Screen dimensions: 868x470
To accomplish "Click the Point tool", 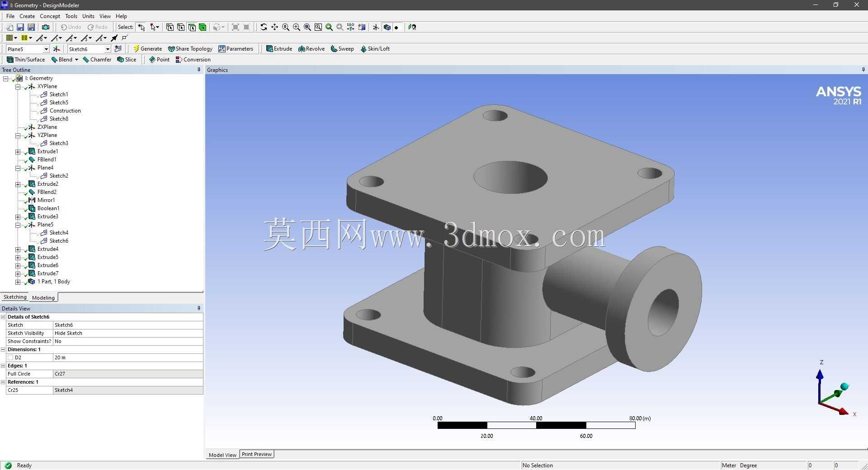I will (159, 60).
